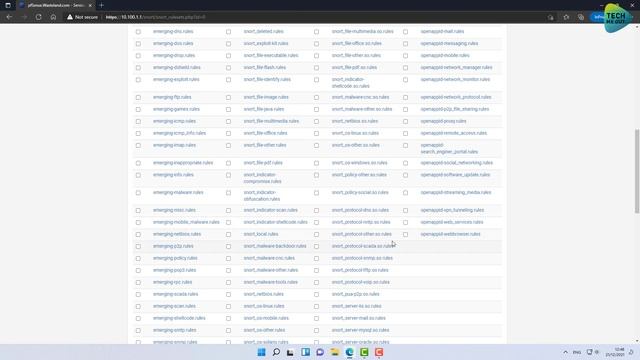Enable snort_protocol-snmp.so.rules checkbox
The width and height of the screenshot is (640, 360).
point(317,258)
